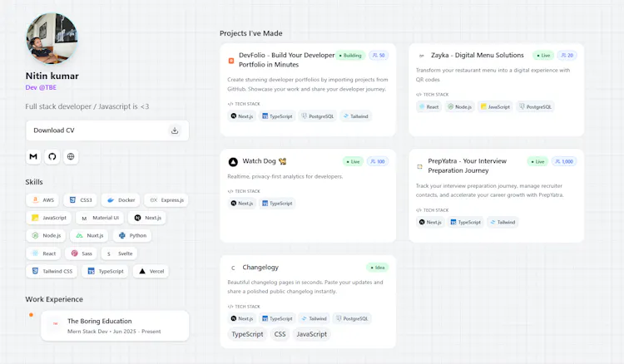
Task: Select the Express.js skill chip
Action: click(166, 200)
